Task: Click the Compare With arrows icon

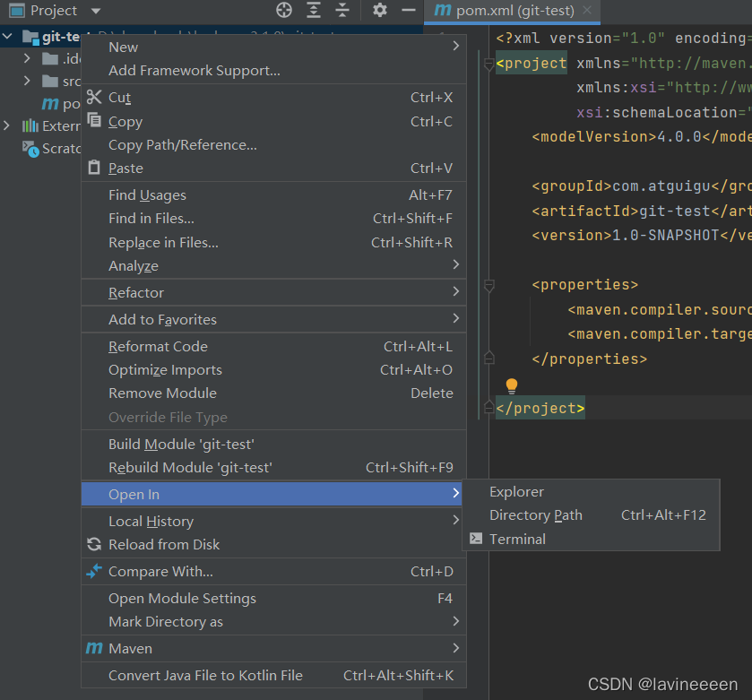Action: [94, 571]
